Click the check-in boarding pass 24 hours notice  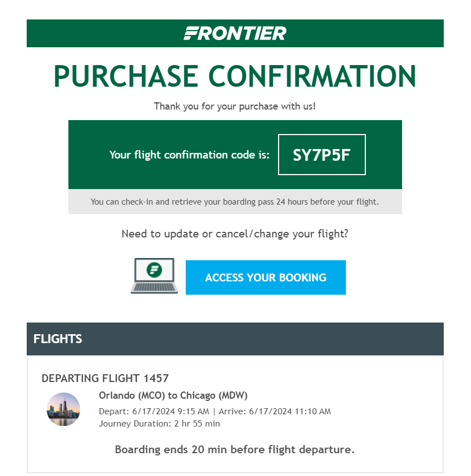[x=235, y=202]
